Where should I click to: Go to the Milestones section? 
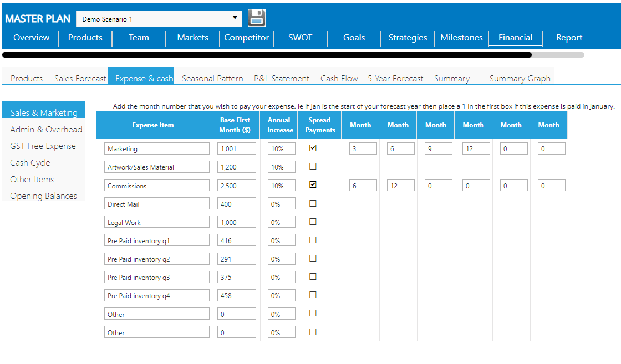point(461,38)
